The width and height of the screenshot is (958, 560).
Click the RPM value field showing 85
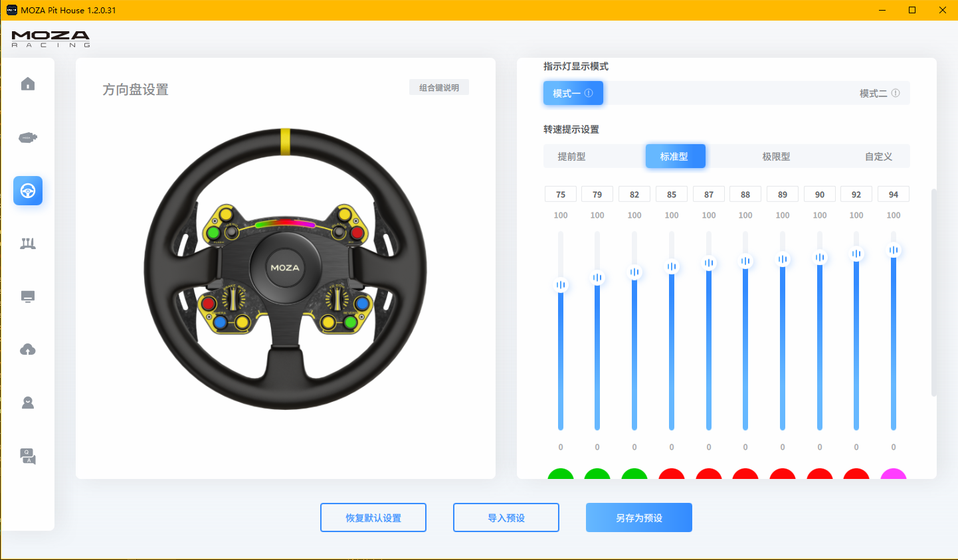coord(672,195)
